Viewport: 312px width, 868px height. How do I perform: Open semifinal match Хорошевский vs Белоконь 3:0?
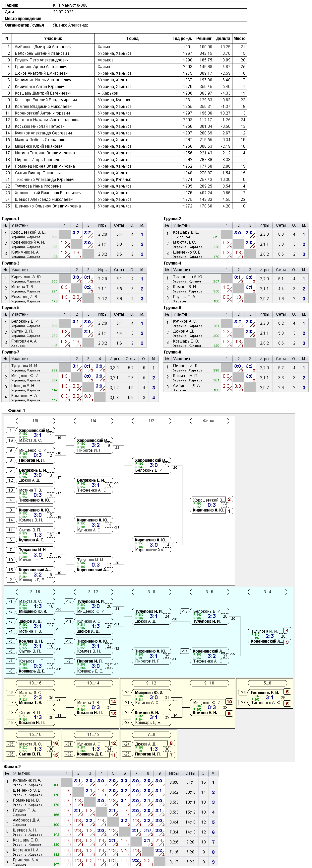[x=152, y=465]
